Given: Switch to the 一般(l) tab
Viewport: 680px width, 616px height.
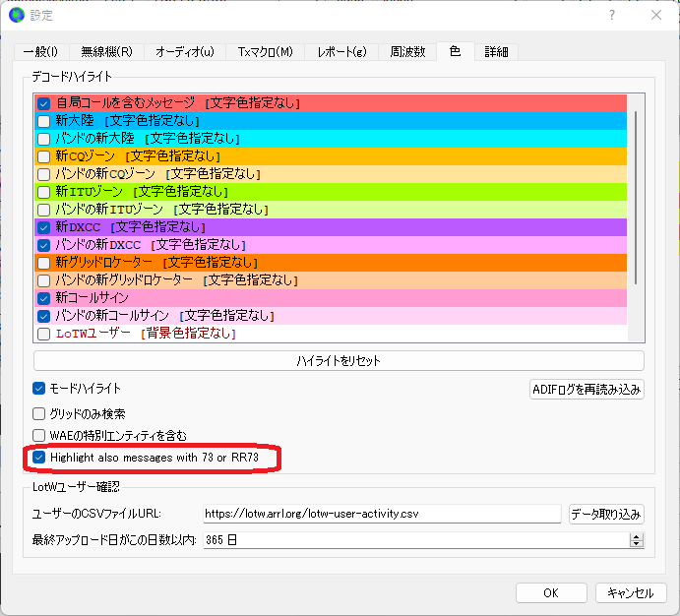Looking at the screenshot, I should (x=40, y=52).
